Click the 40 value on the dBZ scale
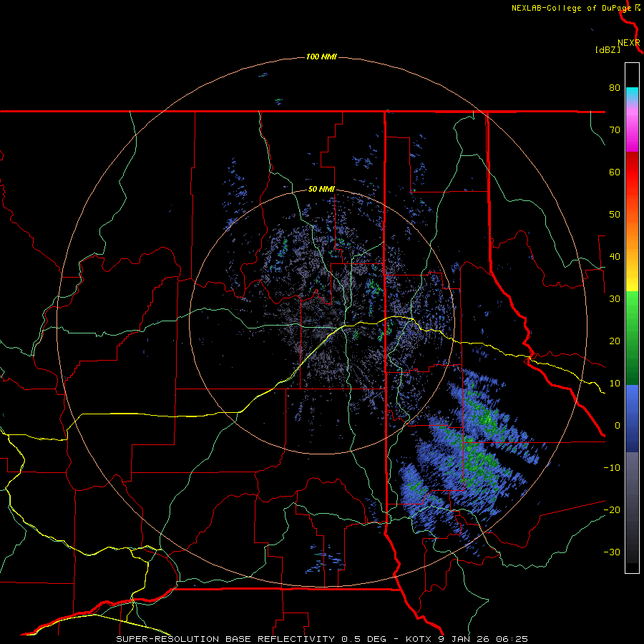Screen dimensions: 644x644 (615, 257)
